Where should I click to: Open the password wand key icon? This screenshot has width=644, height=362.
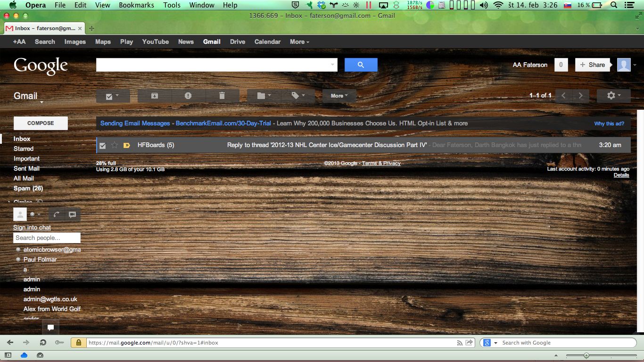click(x=59, y=343)
